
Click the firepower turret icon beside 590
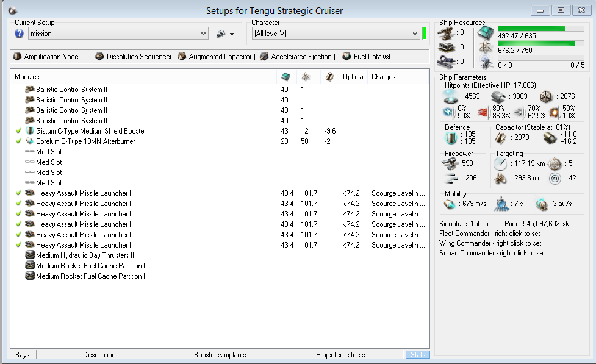click(x=450, y=164)
